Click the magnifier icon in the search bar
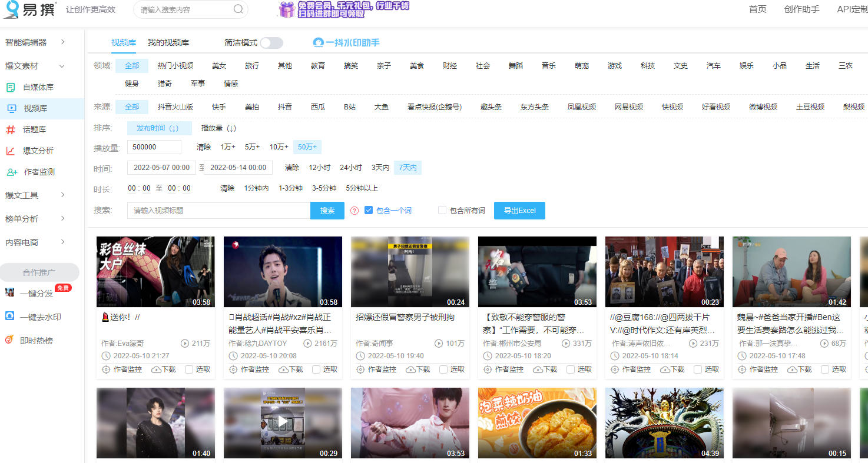868x463 pixels. [237, 9]
